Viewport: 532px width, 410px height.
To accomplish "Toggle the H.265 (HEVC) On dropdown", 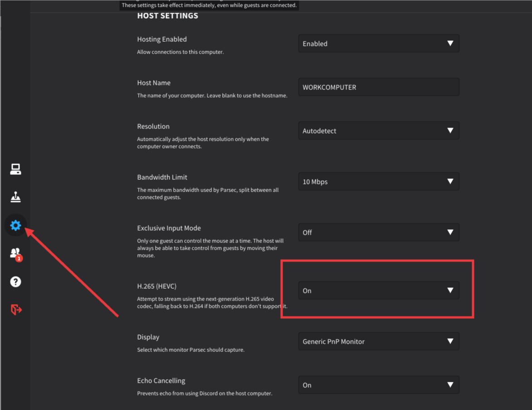I will [378, 291].
